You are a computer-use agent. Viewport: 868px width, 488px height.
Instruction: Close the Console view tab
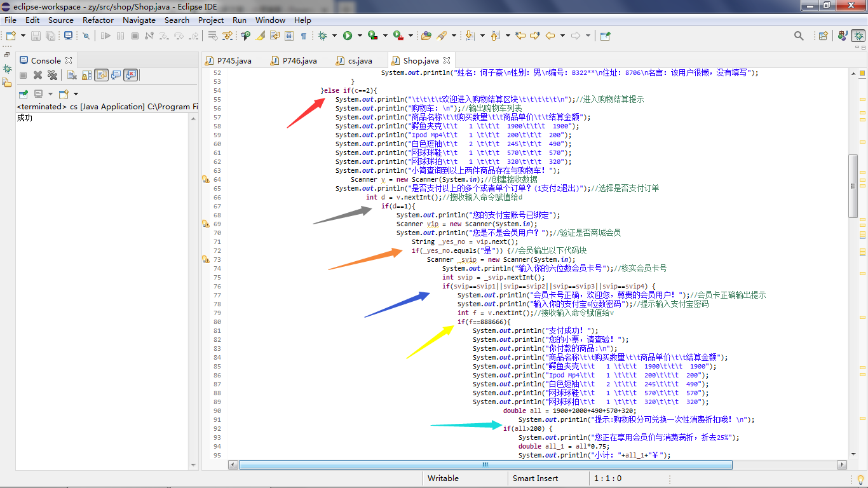pyautogui.click(x=69, y=60)
